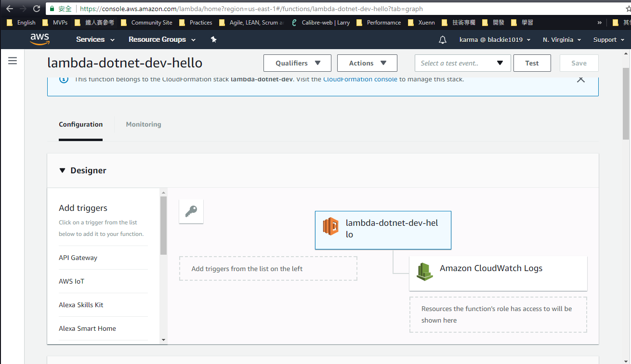
Task: Click the Test button
Action: pos(532,63)
